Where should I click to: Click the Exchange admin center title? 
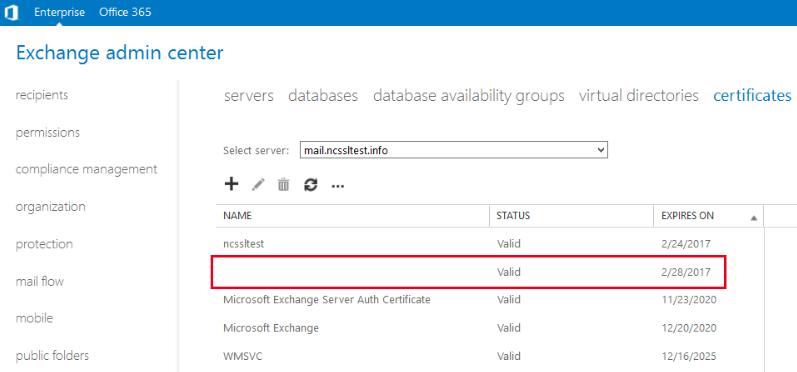pyautogui.click(x=120, y=53)
